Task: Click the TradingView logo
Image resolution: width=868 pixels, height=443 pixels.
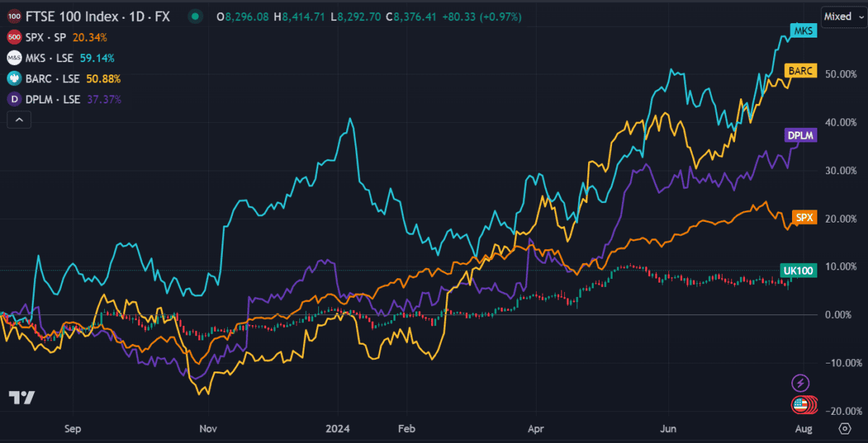Action: (x=22, y=397)
